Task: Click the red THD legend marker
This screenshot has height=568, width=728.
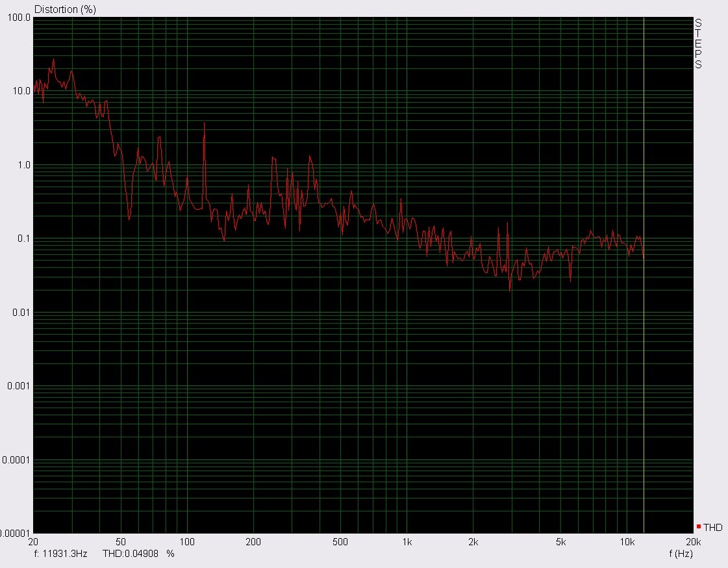Action: 699,526
